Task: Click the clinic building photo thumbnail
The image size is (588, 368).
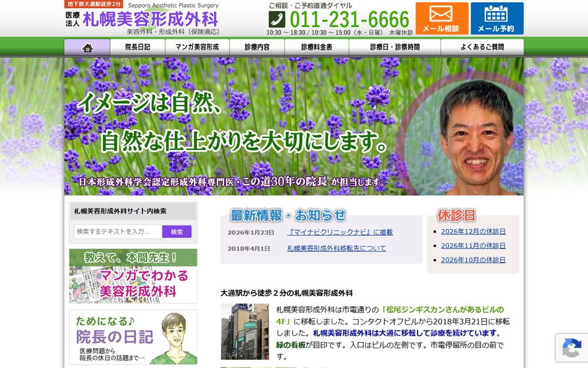Action: click(245, 332)
